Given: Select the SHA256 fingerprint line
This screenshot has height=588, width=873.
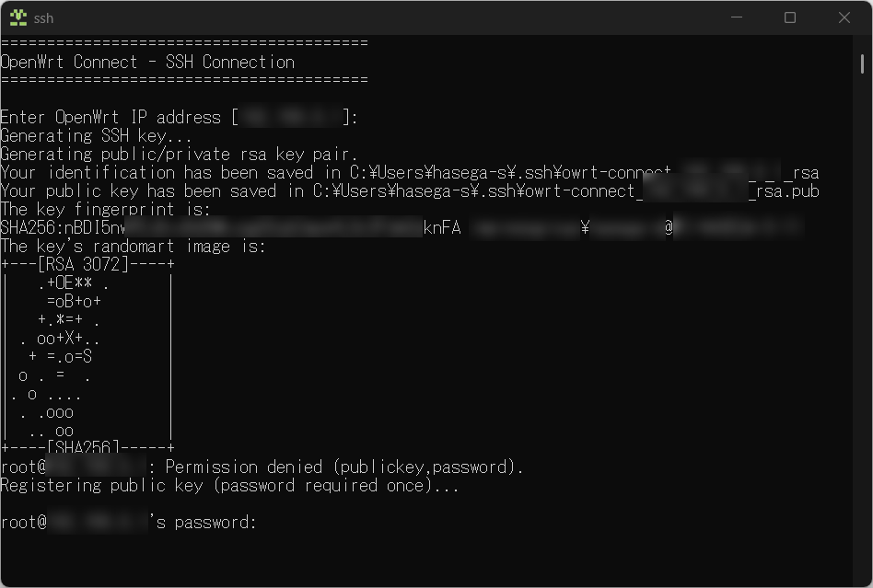Looking at the screenshot, I should 276,227.
